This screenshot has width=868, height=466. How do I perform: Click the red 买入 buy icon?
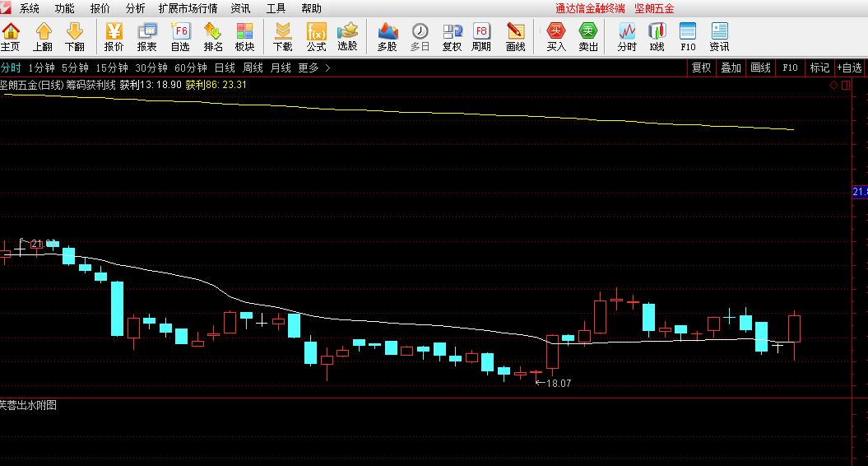[x=556, y=37]
